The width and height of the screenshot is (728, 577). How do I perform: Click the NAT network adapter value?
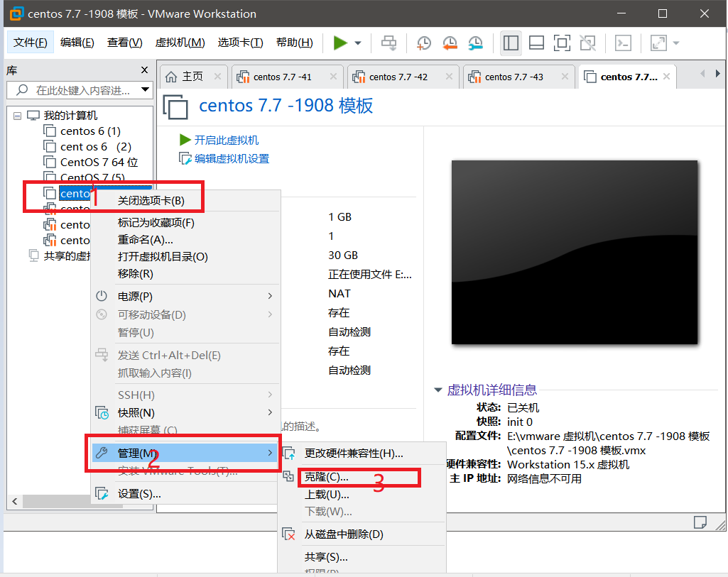(x=339, y=294)
